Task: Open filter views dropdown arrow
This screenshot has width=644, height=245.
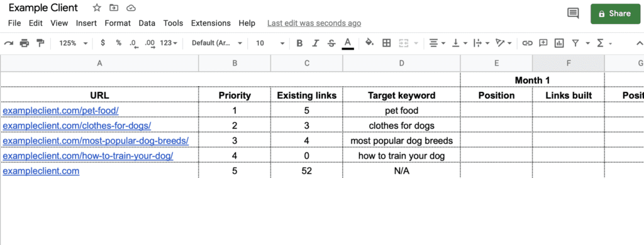Action: [588, 43]
